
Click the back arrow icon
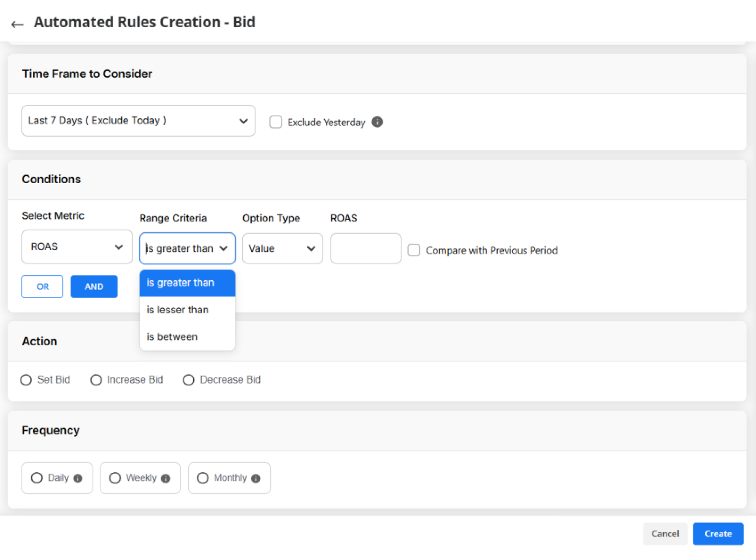[x=17, y=24]
